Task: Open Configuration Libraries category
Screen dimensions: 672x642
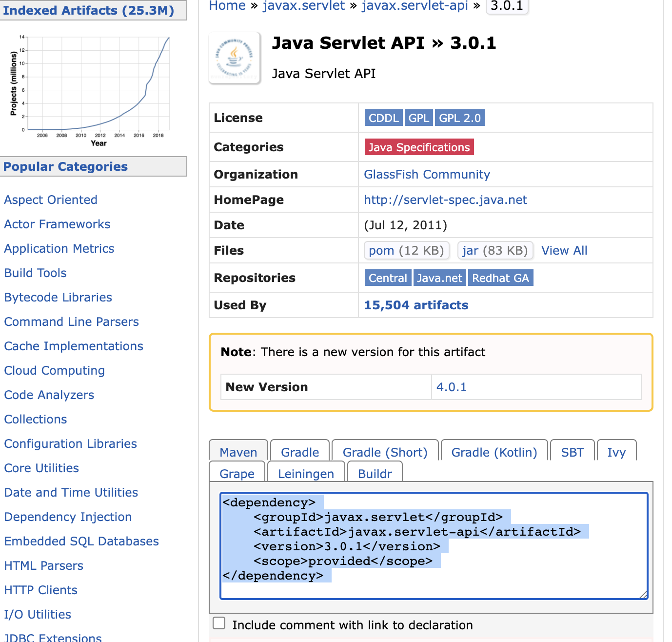Action: [x=70, y=443]
